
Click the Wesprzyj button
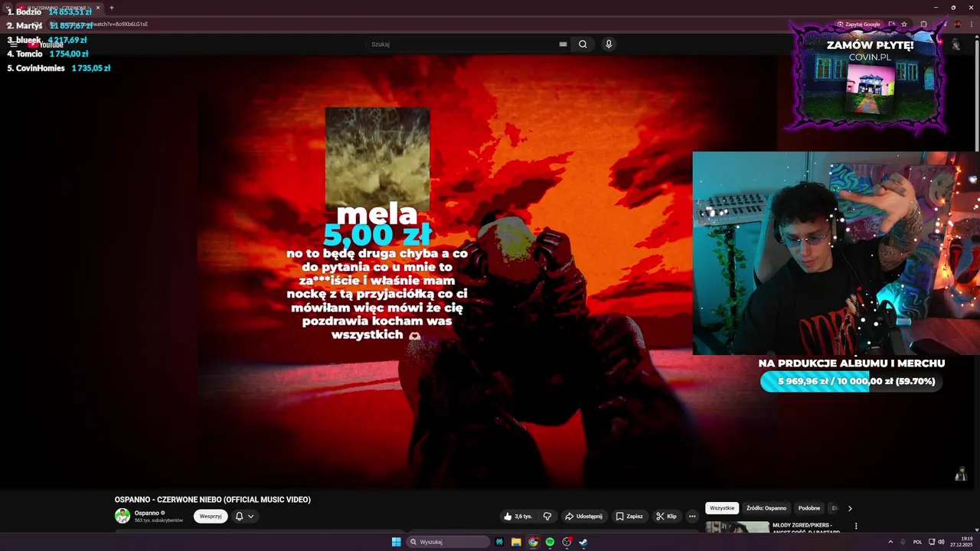211,517
